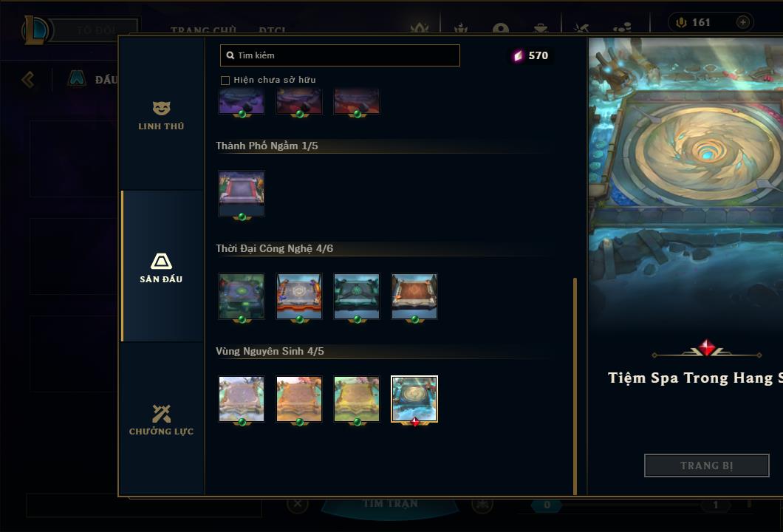783x532 pixels.
Task: Choose the first Vùng Nguyên Sinh arena
Action: [242, 400]
